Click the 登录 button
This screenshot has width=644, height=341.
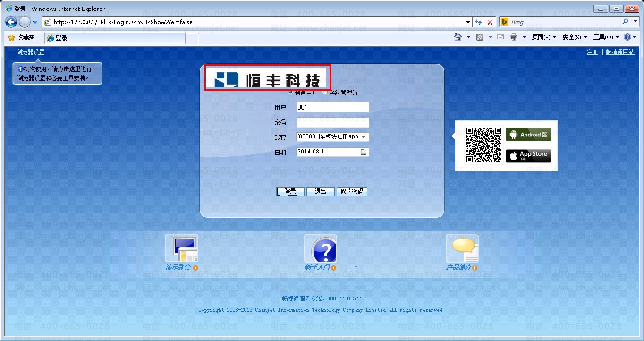tap(290, 191)
